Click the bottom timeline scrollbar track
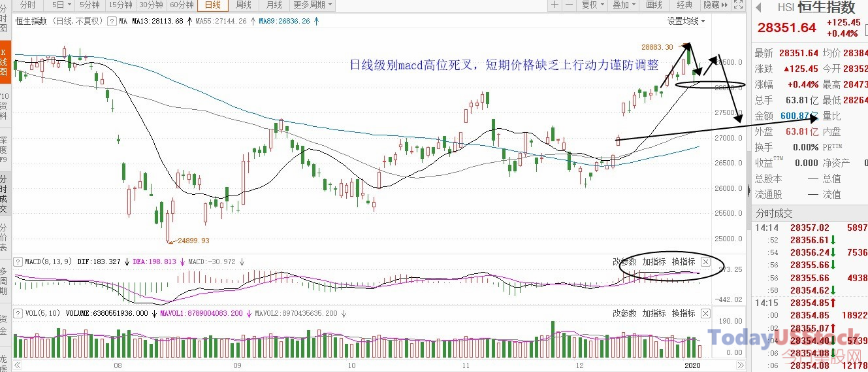 (380, 366)
